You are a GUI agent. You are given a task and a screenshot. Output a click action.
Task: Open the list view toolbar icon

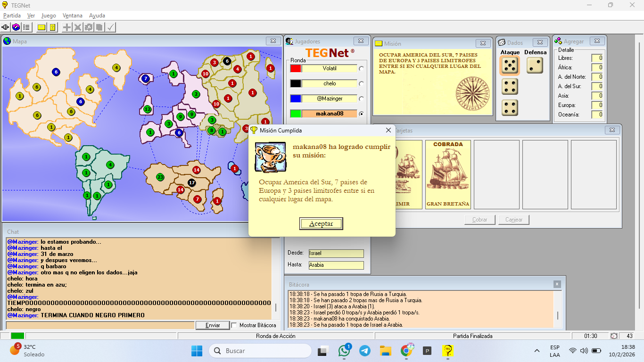pyautogui.click(x=26, y=27)
